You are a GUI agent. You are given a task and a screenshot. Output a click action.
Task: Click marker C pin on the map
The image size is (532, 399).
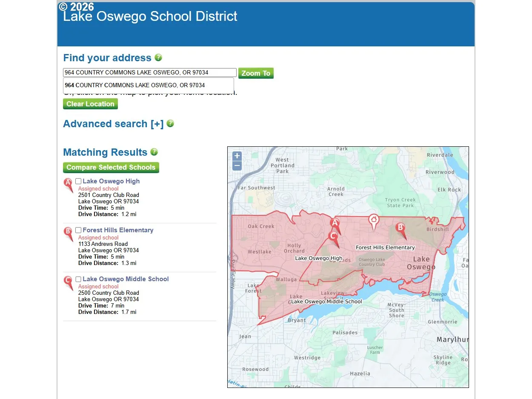[x=334, y=239]
